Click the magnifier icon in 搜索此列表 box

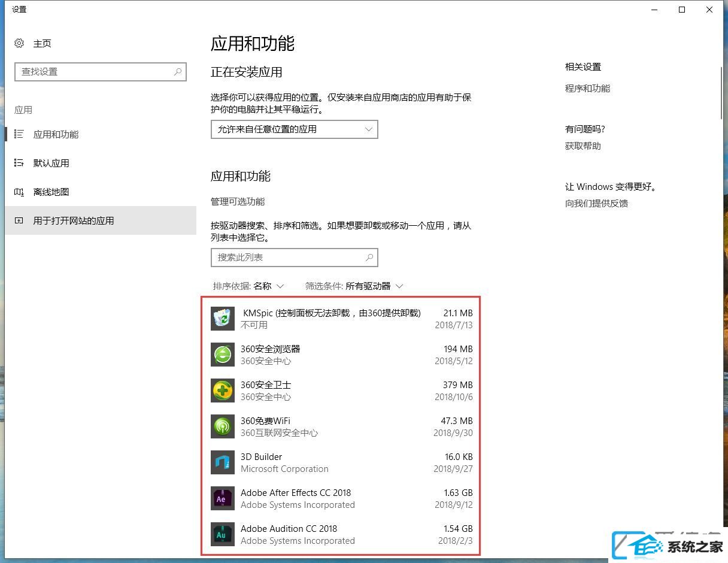(369, 258)
